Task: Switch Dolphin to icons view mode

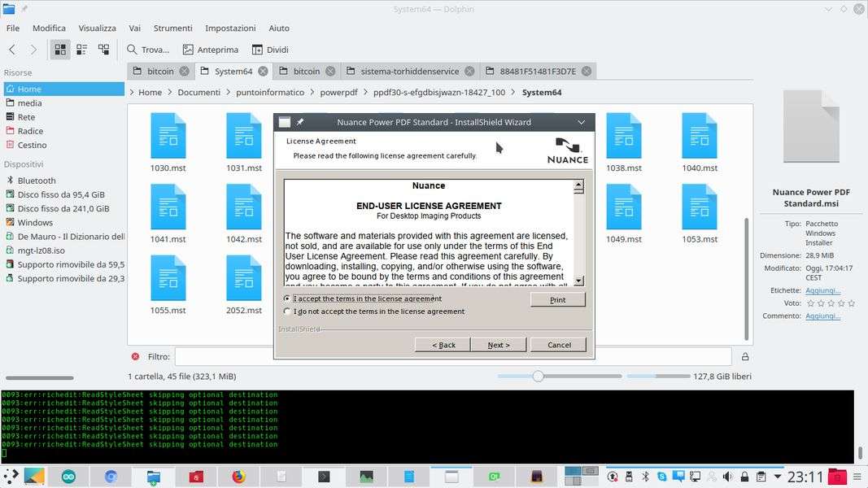Action: (59, 50)
